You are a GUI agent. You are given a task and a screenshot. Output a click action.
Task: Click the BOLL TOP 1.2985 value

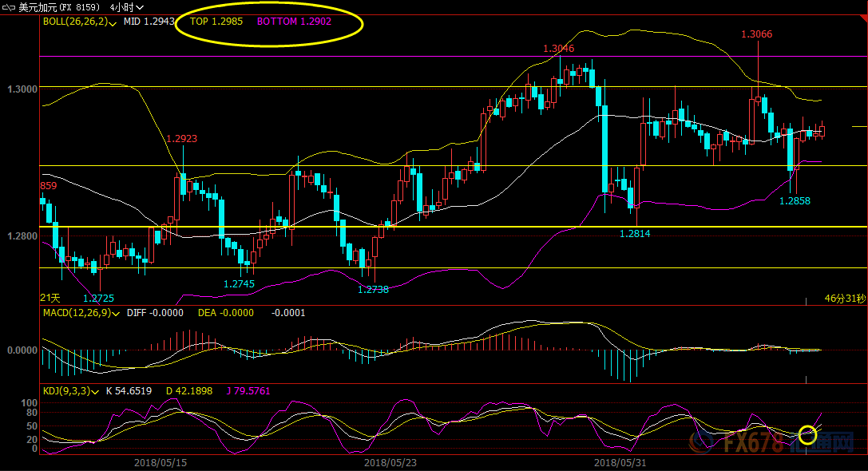(x=216, y=22)
